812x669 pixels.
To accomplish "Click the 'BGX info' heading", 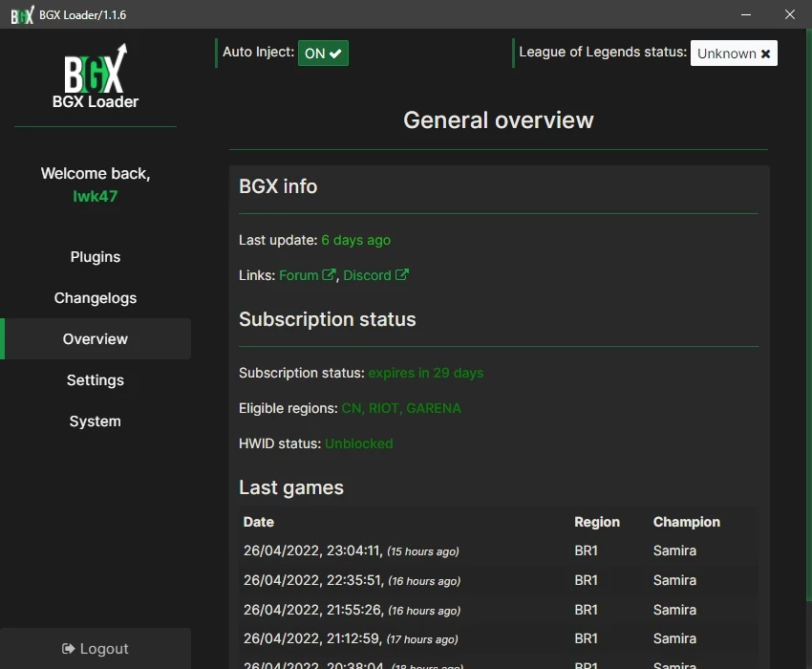I will click(x=278, y=186).
